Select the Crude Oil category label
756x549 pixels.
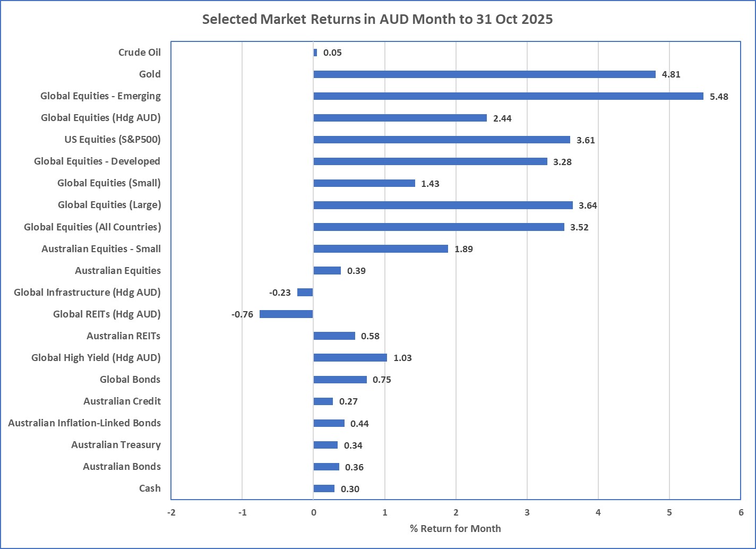139,53
